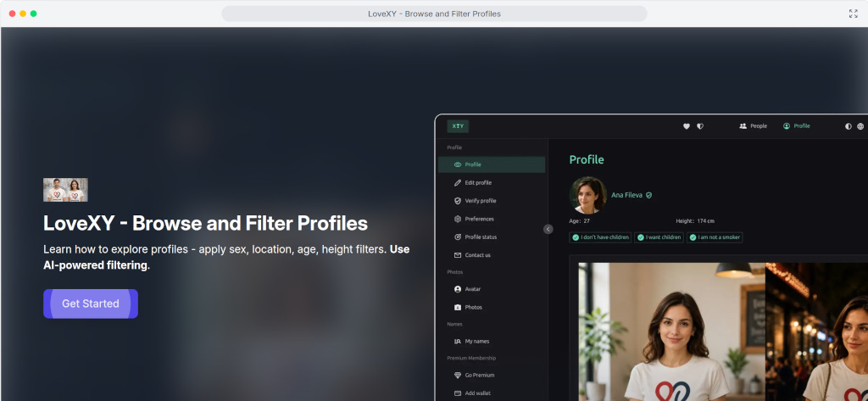Open Go Premium diamond item
This screenshot has width=868, height=401.
[492, 375]
